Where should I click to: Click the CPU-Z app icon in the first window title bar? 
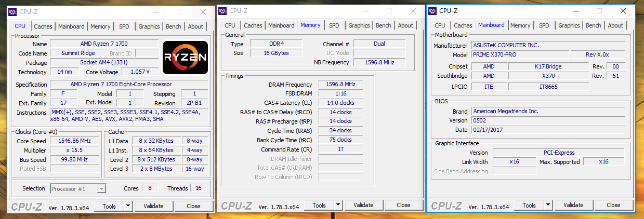click(12, 11)
